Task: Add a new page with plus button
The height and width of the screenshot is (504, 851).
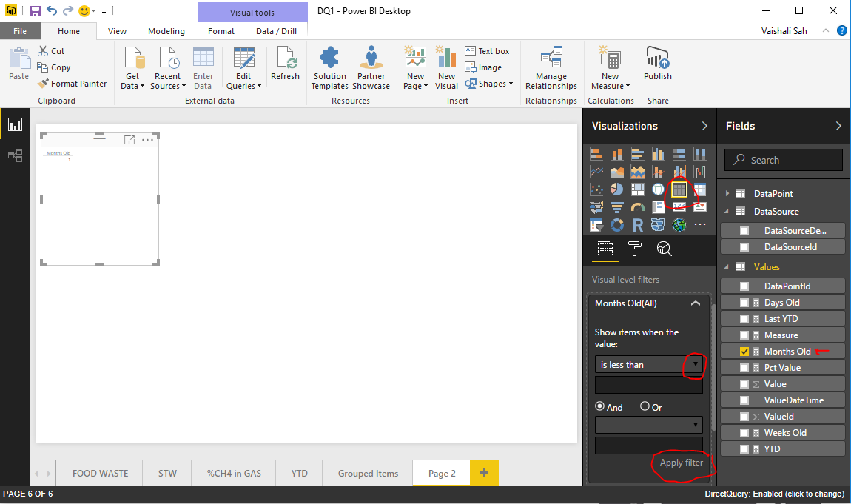Action: [484, 473]
